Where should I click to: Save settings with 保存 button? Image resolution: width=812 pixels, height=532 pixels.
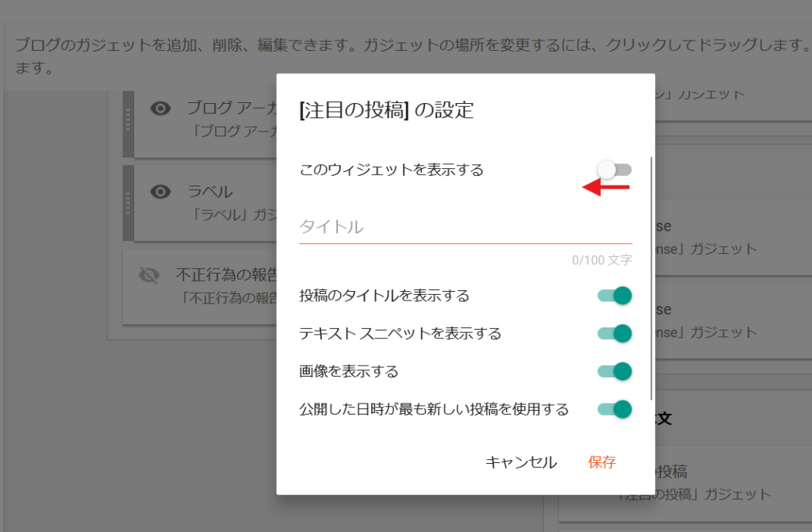pos(602,462)
